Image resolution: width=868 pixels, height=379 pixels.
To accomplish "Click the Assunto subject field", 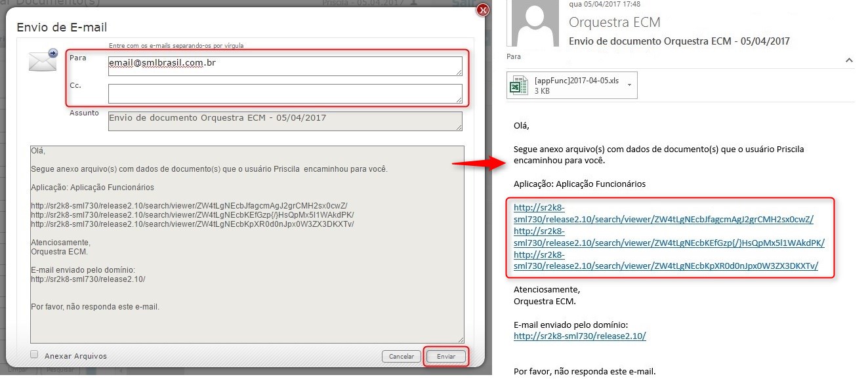I will click(285, 121).
